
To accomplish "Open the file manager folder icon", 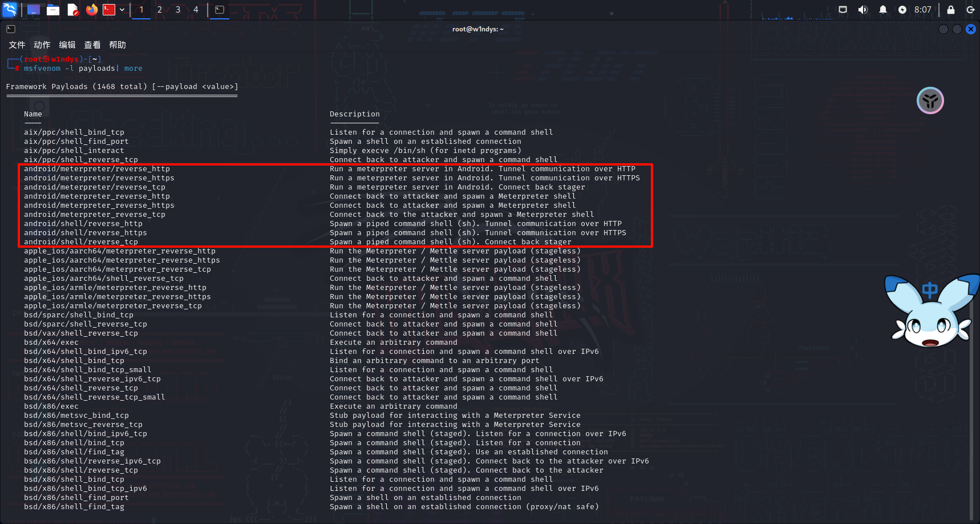I will coord(53,10).
